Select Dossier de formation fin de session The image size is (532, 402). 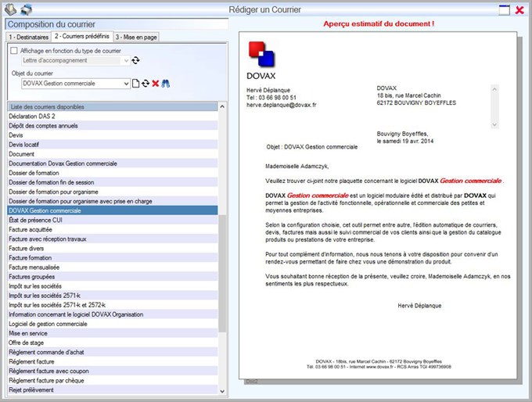[x=113, y=182]
